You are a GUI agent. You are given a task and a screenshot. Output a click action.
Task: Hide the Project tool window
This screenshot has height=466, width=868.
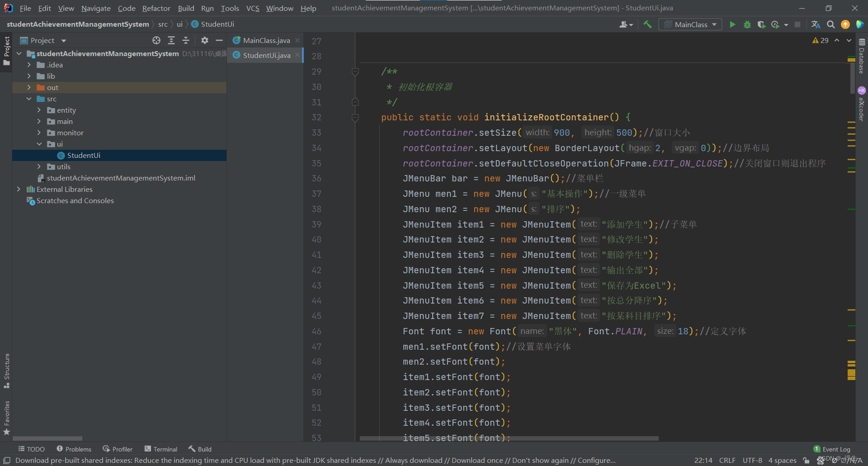click(219, 40)
